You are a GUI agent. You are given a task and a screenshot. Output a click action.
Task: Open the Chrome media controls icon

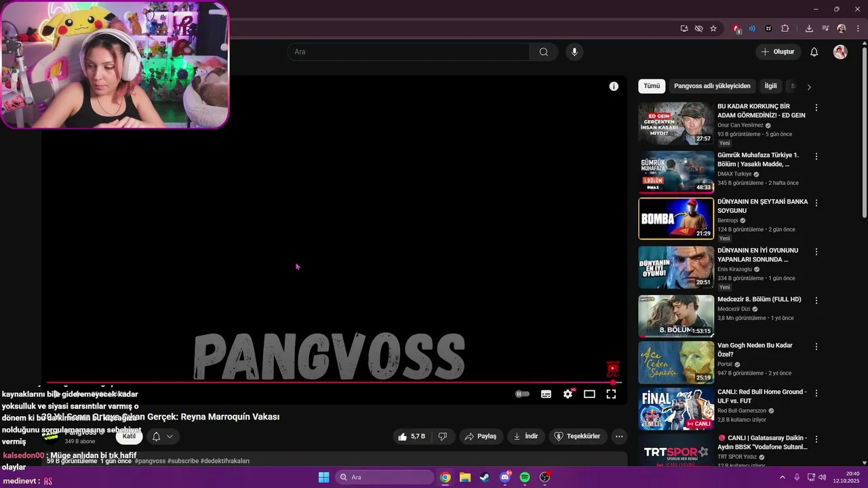825,28
